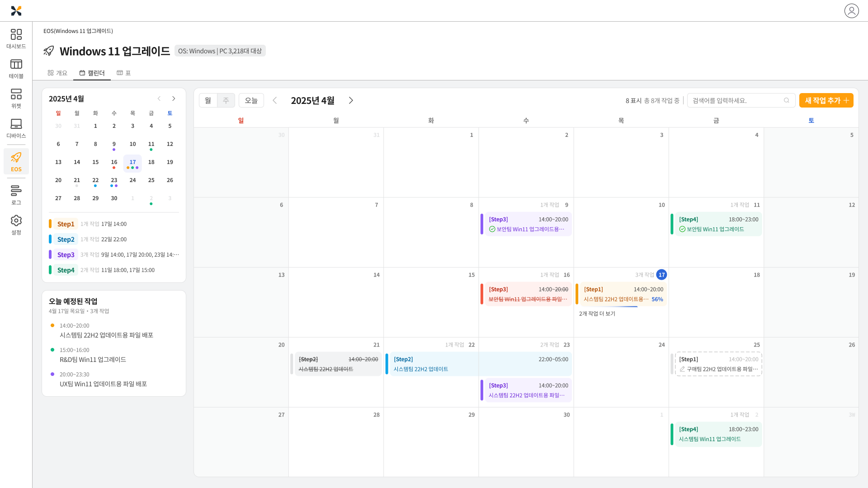Click the app logo in top-left corner
The height and width of the screenshot is (488, 868).
(16, 11)
